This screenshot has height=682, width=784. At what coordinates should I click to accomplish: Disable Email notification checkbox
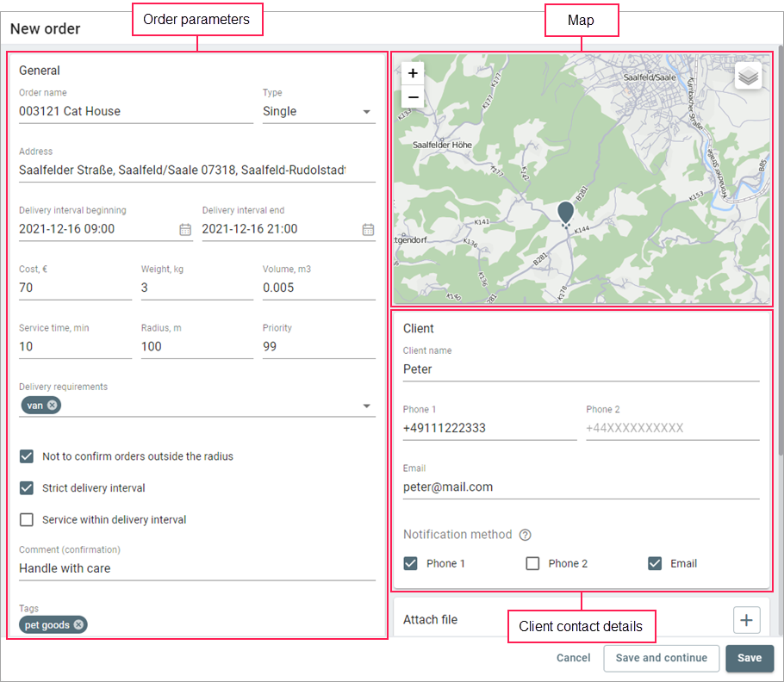(655, 564)
